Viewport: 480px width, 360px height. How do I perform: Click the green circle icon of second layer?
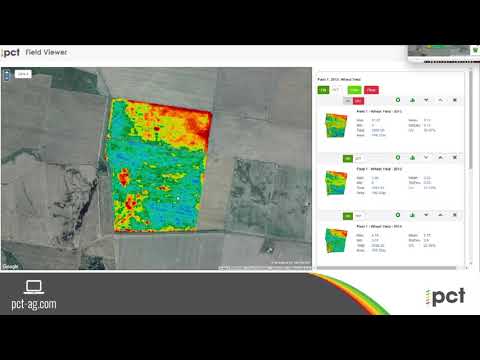398,157
